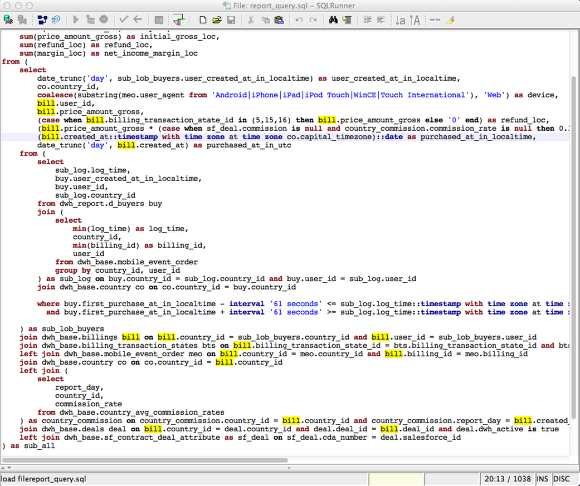580x486 pixels.
Task: Undo the last edit
Action: click(299, 20)
